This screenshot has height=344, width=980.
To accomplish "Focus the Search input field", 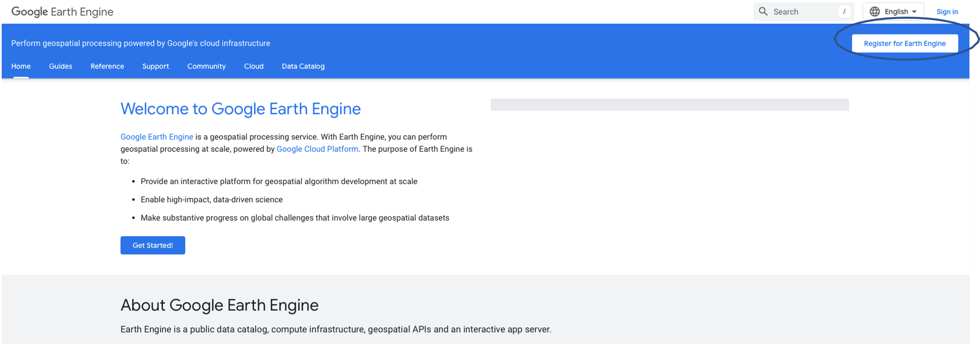I will coord(803,11).
